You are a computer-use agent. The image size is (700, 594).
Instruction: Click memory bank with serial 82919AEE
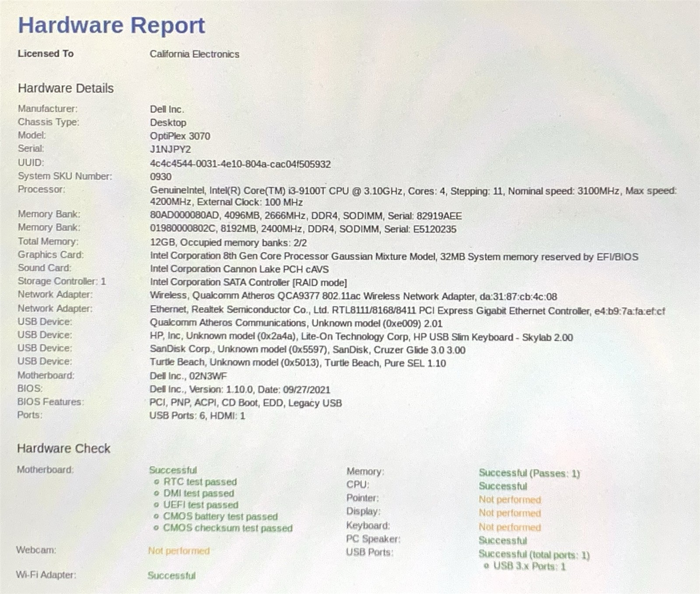point(306,216)
